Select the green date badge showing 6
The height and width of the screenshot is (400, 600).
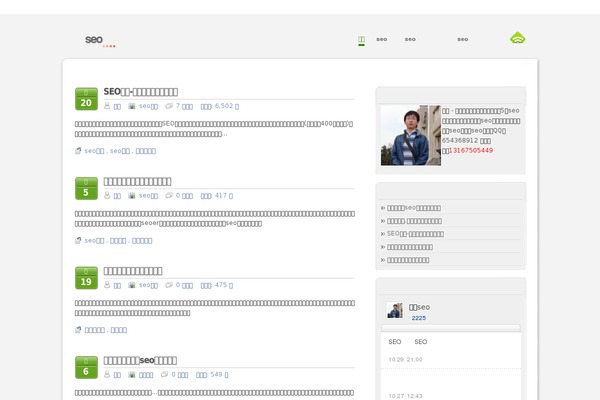coord(86,367)
